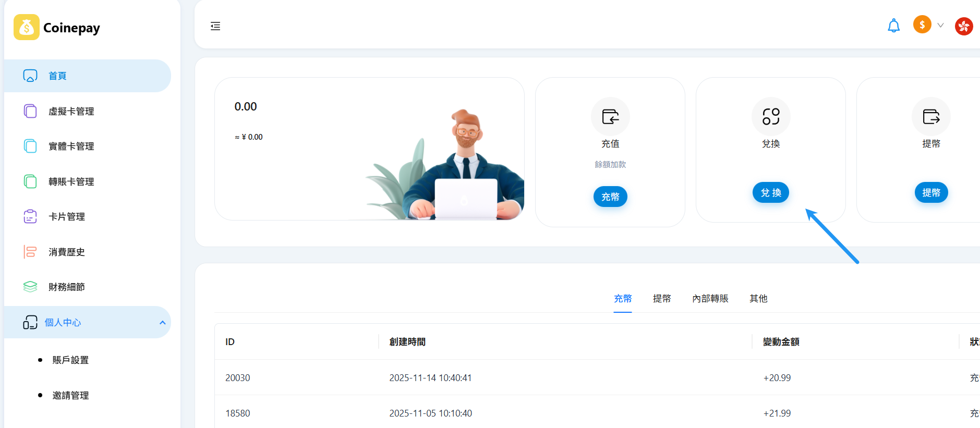
Task: Click the 提幣 withdraw wallet icon
Action: pos(931,116)
